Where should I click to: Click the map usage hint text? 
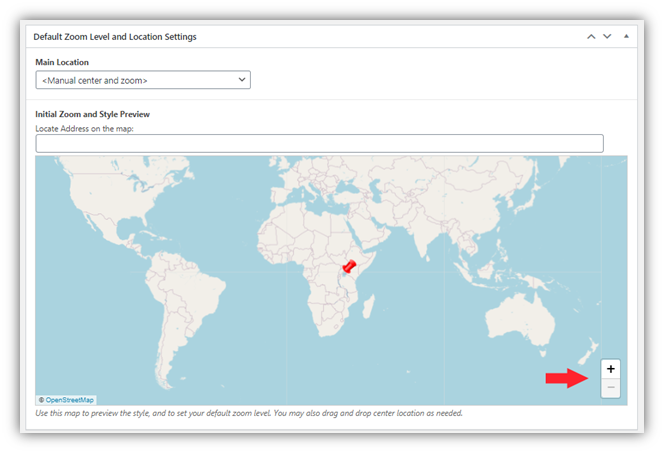[249, 413]
